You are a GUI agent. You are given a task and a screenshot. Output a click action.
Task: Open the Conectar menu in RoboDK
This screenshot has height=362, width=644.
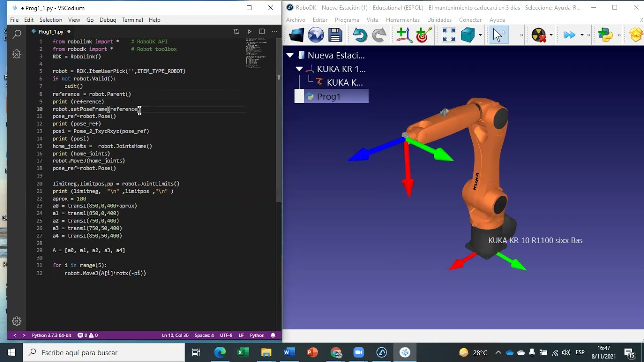470,20
